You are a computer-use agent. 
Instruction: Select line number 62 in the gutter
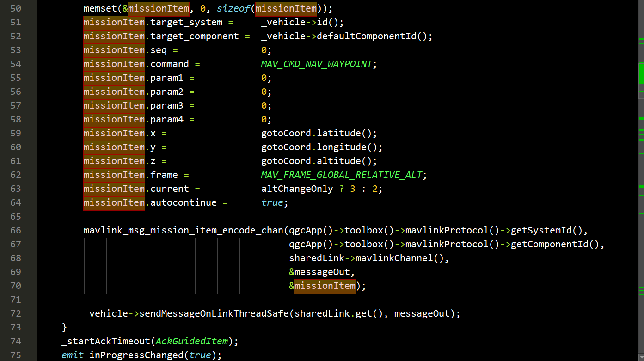(16, 175)
